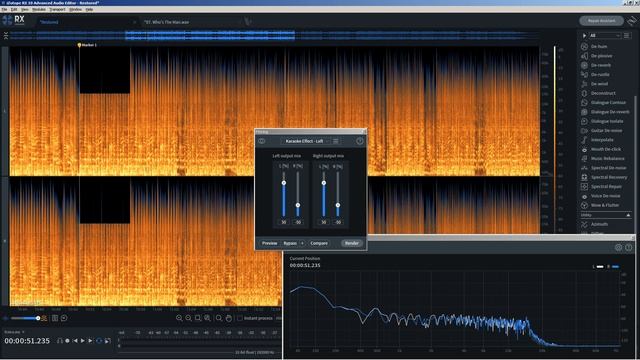Open the De-wind module
Viewport: 640px width, 360px height.
coord(599,84)
